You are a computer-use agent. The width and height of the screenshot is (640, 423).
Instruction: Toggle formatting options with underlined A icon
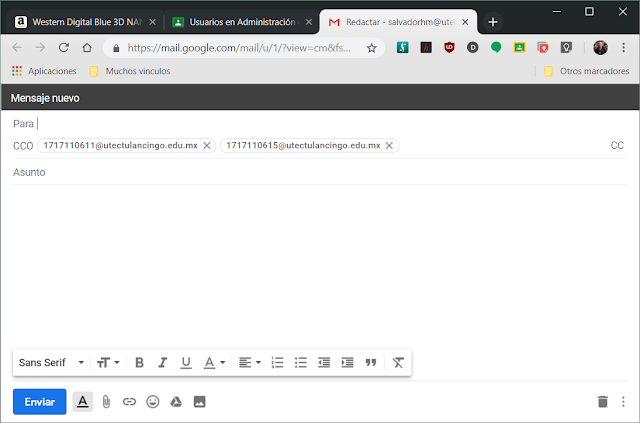point(82,402)
